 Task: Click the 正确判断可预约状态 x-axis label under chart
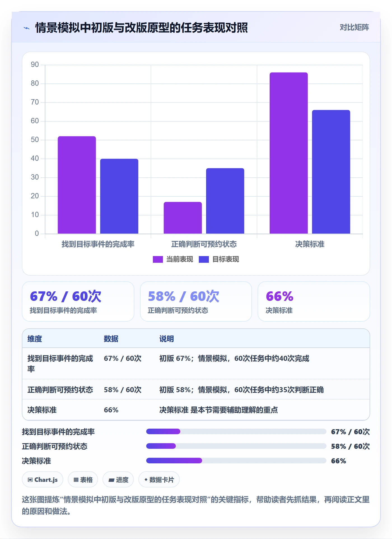tap(204, 244)
